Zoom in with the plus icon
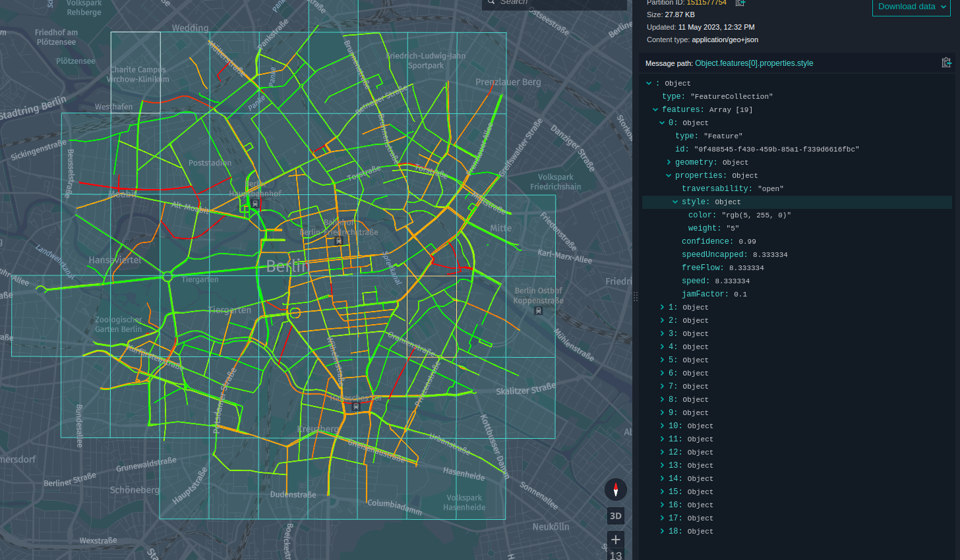Viewport: 960px width, 560px height. click(x=615, y=539)
